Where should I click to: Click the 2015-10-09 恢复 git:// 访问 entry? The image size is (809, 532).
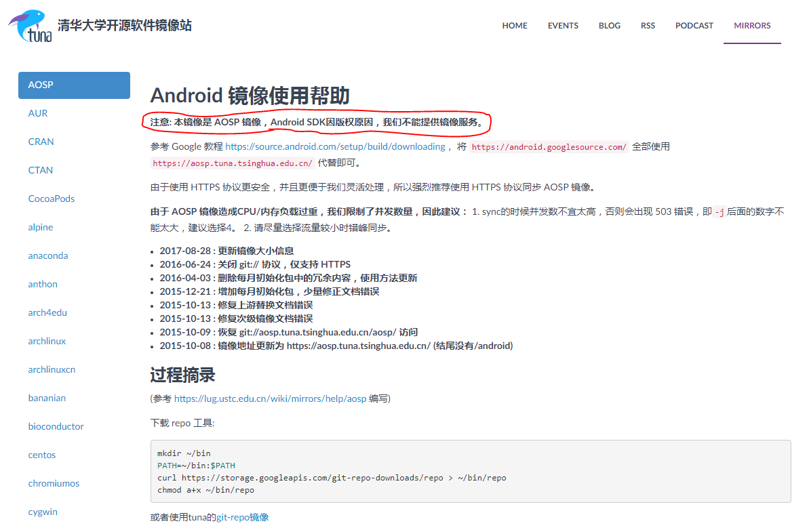coord(288,333)
